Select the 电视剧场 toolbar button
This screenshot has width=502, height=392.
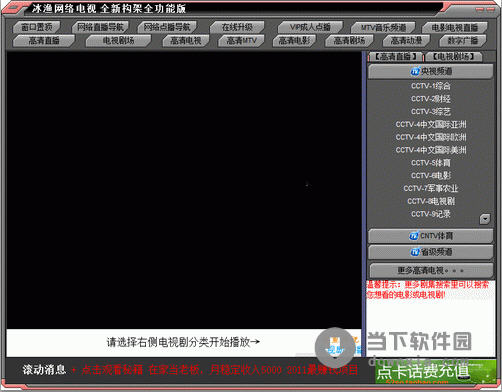tap(118, 41)
